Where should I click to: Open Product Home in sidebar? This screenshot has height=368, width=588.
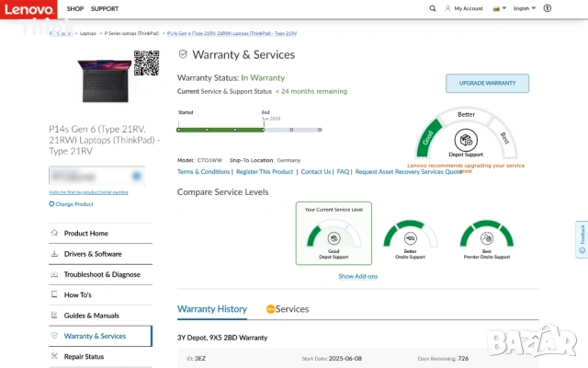click(100, 233)
